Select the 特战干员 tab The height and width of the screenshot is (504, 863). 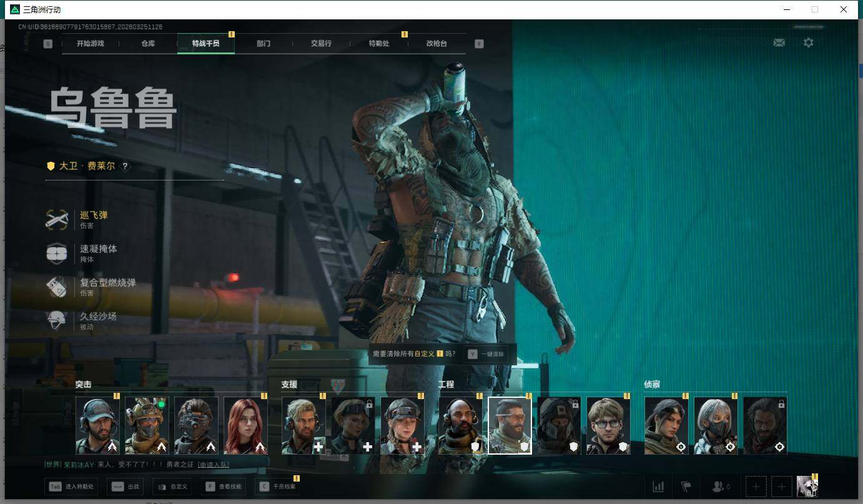click(x=206, y=44)
